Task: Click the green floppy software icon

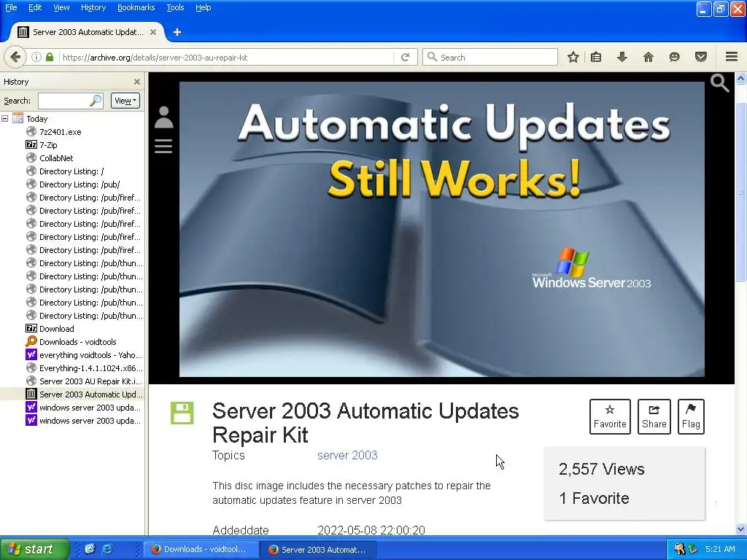Action: pyautogui.click(x=182, y=413)
